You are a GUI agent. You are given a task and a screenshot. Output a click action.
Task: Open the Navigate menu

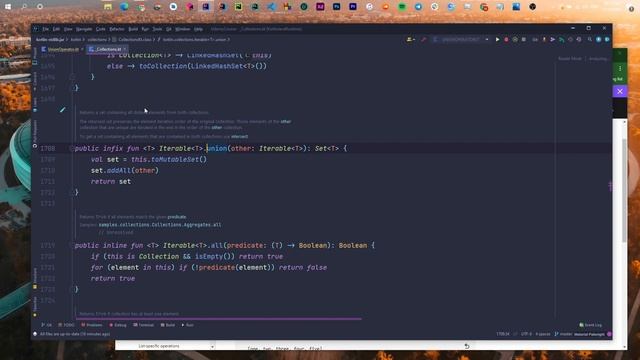tap(84, 29)
